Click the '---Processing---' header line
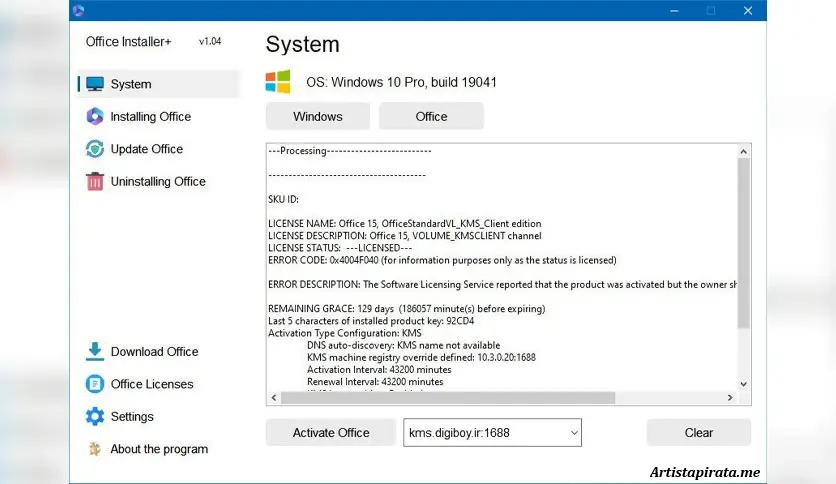The height and width of the screenshot is (484, 836). [350, 151]
